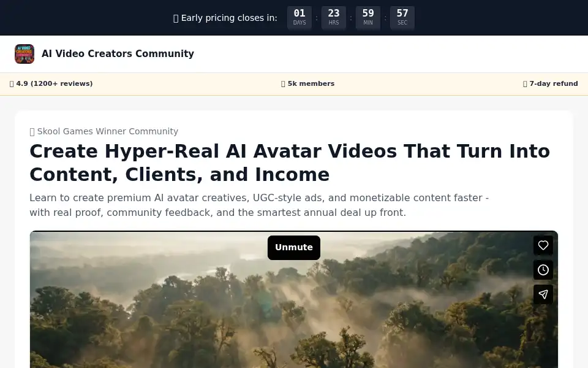588x368 pixels.
Task: Click the AI Video Creators Community logo icon
Action: pos(24,54)
